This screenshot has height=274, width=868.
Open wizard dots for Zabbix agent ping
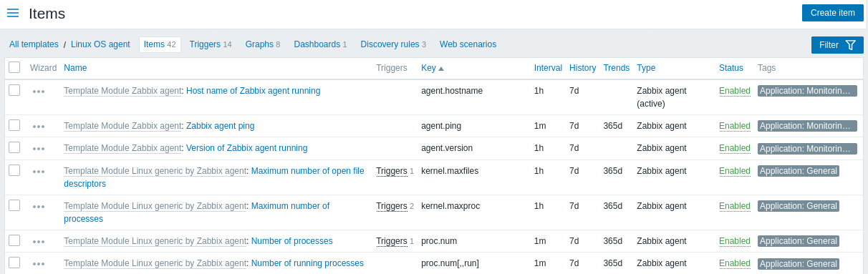coord(39,127)
